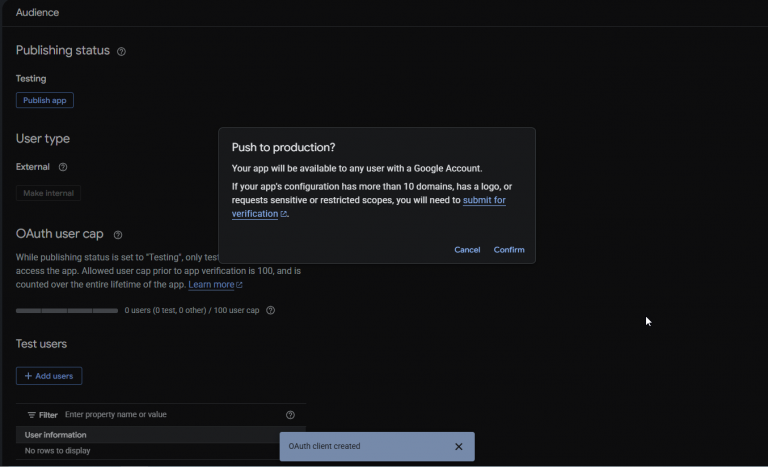Click '0 users (0 test, 0 other)' text
The width and height of the screenshot is (768, 467).
(x=165, y=310)
